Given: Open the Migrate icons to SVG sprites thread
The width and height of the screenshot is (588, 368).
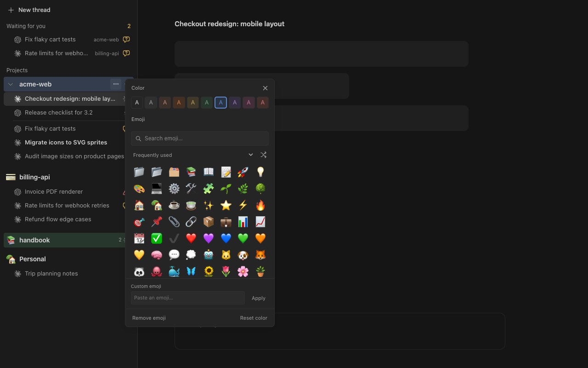Looking at the screenshot, I should pyautogui.click(x=69, y=143).
